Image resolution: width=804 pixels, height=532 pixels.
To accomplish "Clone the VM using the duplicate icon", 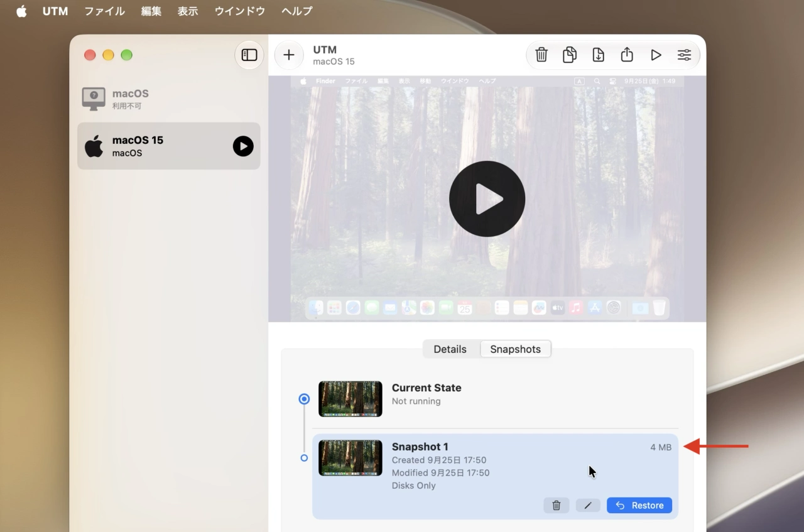I will tap(570, 55).
